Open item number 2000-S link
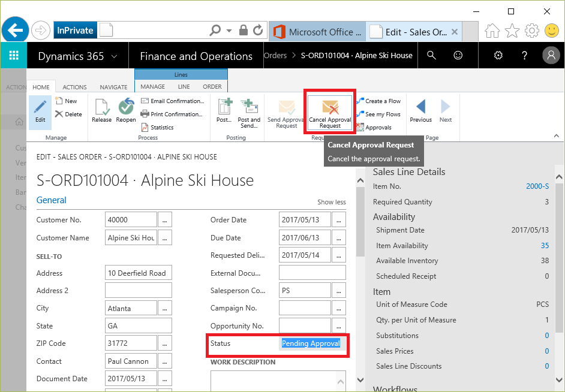Screen dimensions: 565x392 click(x=537, y=186)
